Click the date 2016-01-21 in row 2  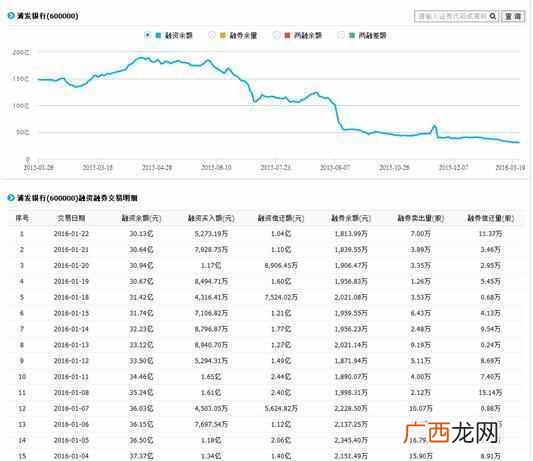(x=71, y=250)
